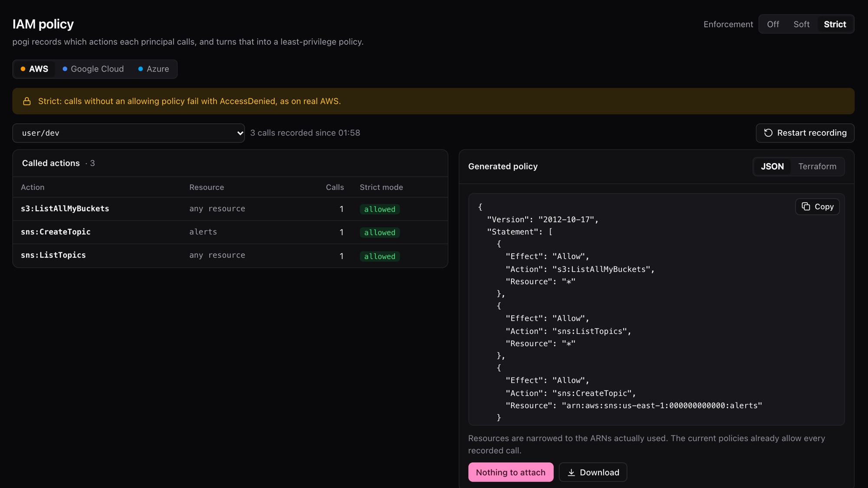The width and height of the screenshot is (868, 488).
Task: Show generated policy as JSON
Action: 772,166
